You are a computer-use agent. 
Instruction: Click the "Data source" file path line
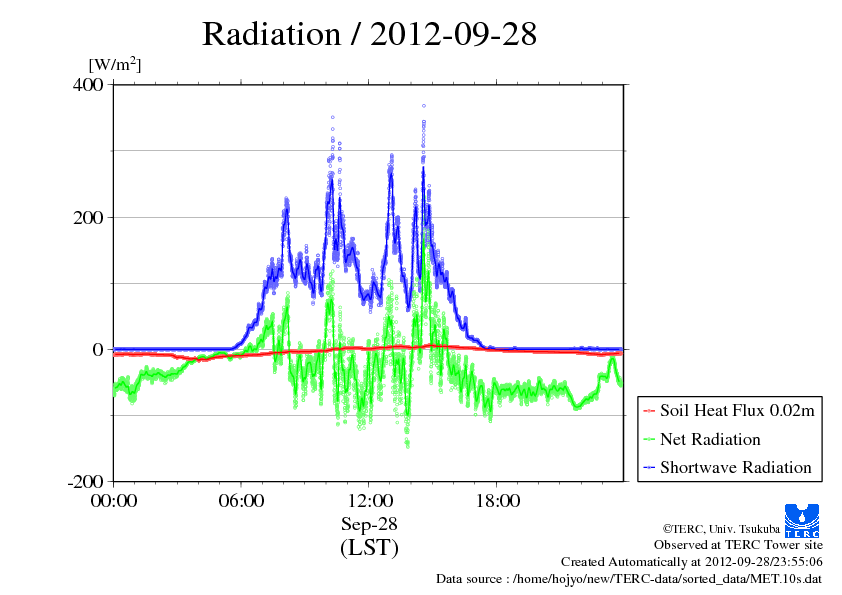[x=629, y=579]
